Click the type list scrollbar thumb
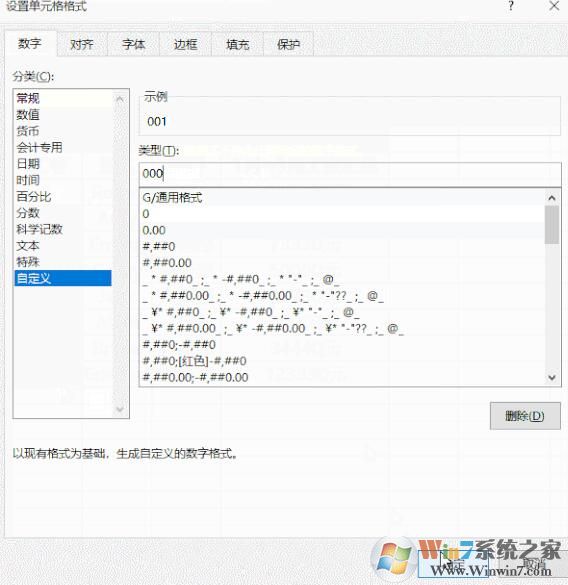 552,225
